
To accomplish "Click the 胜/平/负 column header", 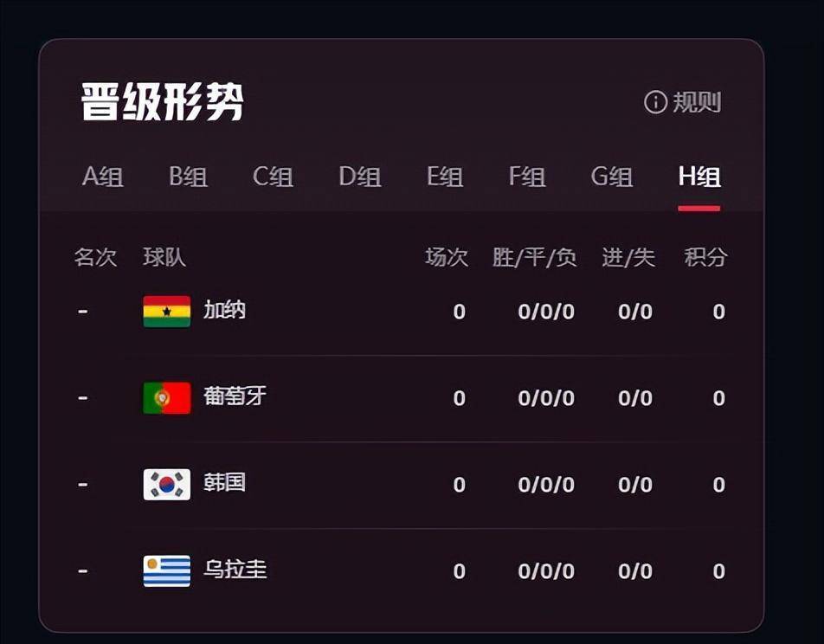I will click(x=534, y=258).
